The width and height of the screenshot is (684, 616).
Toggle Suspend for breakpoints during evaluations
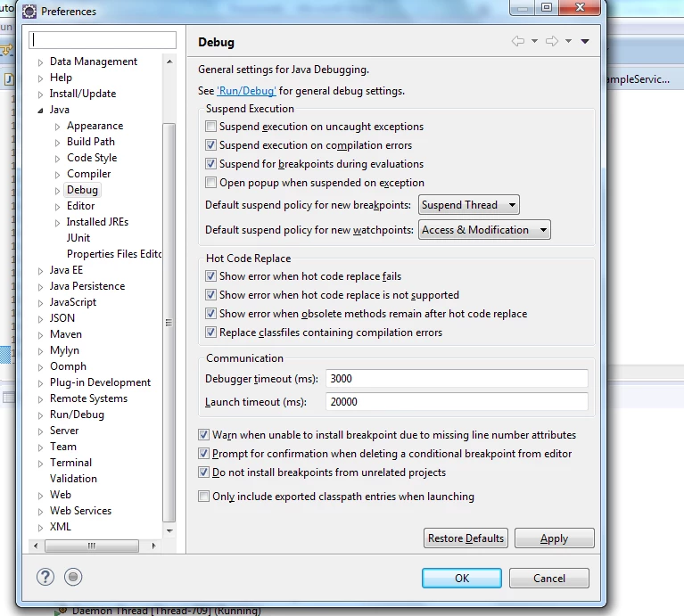click(210, 164)
